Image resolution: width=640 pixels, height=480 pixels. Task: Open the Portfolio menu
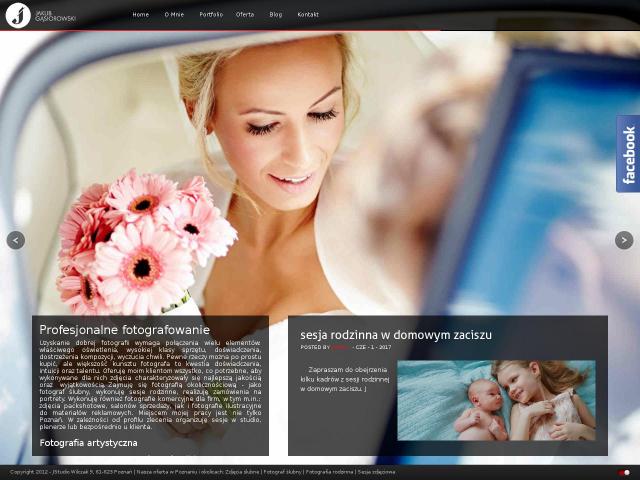pos(211,14)
